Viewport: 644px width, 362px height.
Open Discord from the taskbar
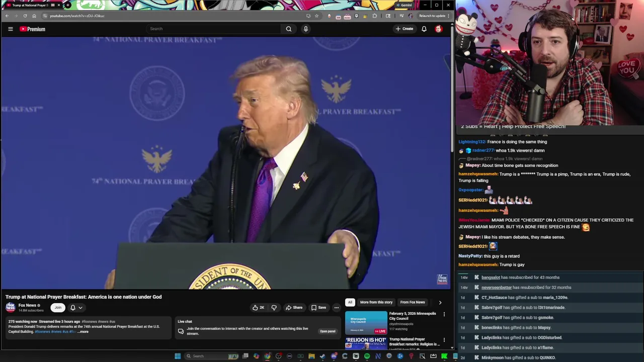(x=334, y=356)
